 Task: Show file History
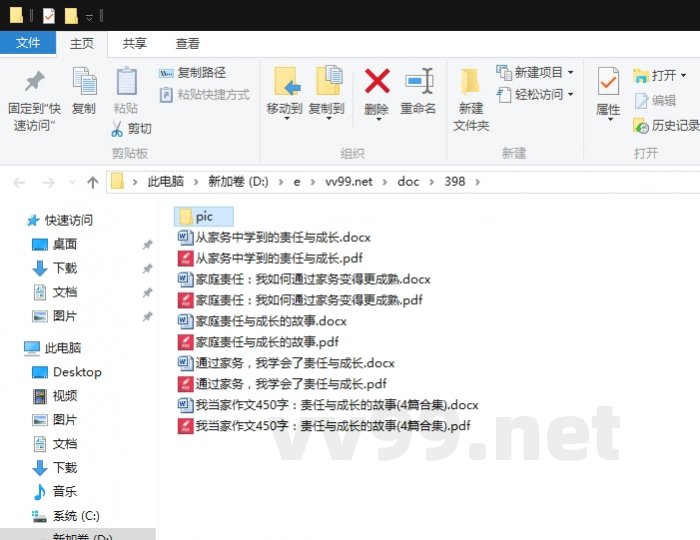(x=666, y=126)
